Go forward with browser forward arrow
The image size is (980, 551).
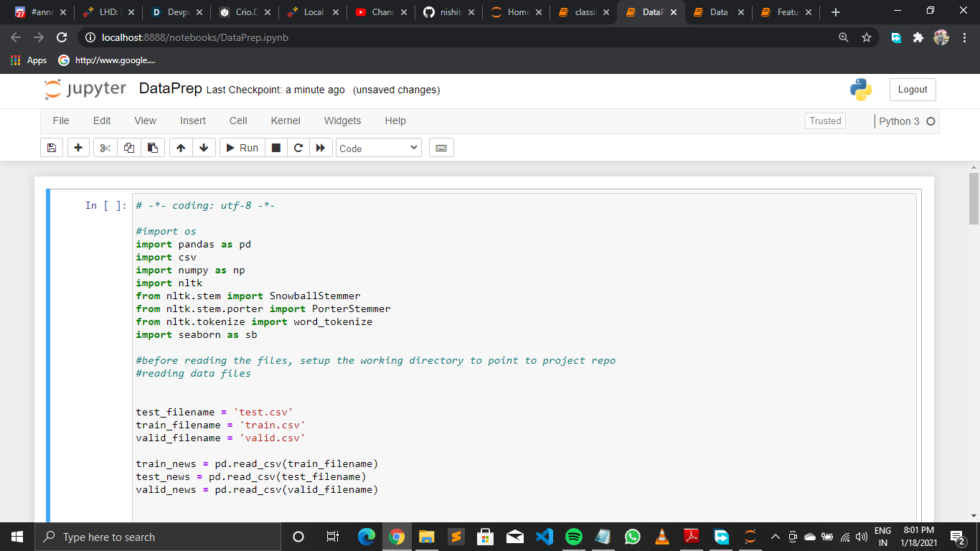[x=39, y=37]
